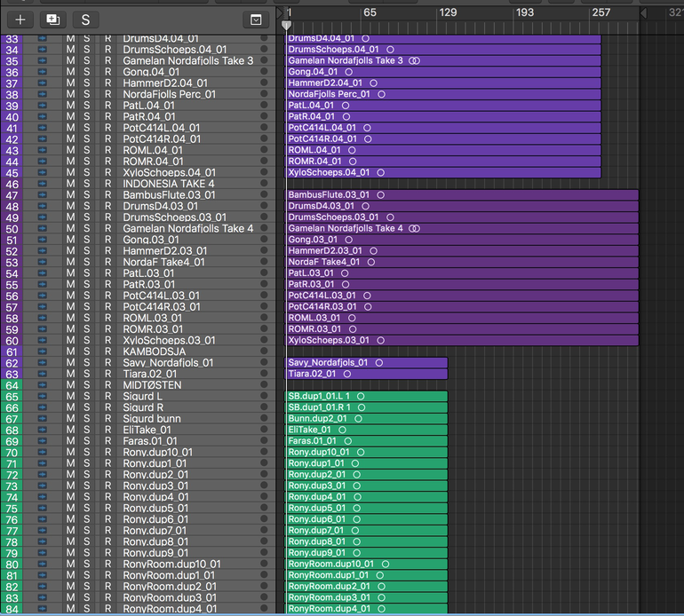Mute the EliTake_01 track
The width and height of the screenshot is (684, 616).
70,430
